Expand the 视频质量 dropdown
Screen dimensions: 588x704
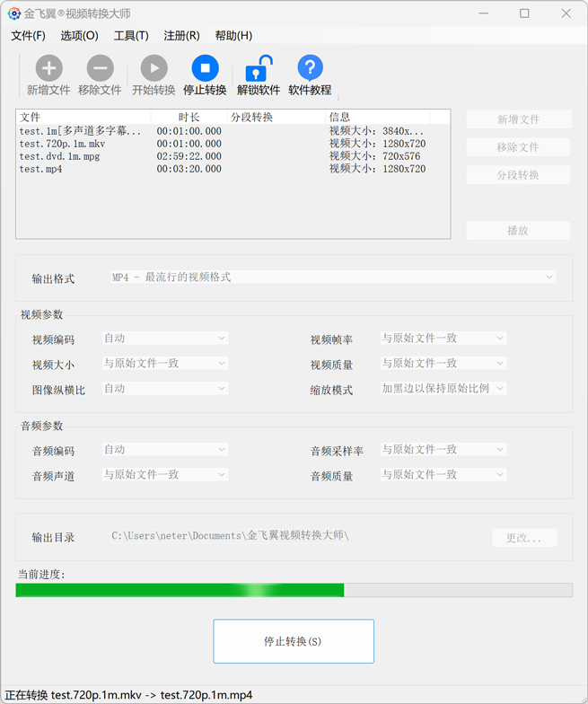click(x=443, y=363)
